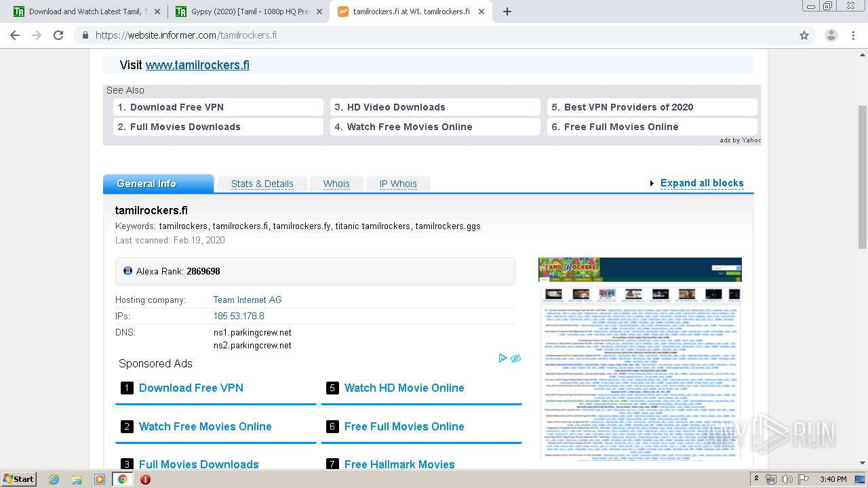Open the Chrome profile avatar menu
Screen dimensions: 868x488
coord(831,35)
